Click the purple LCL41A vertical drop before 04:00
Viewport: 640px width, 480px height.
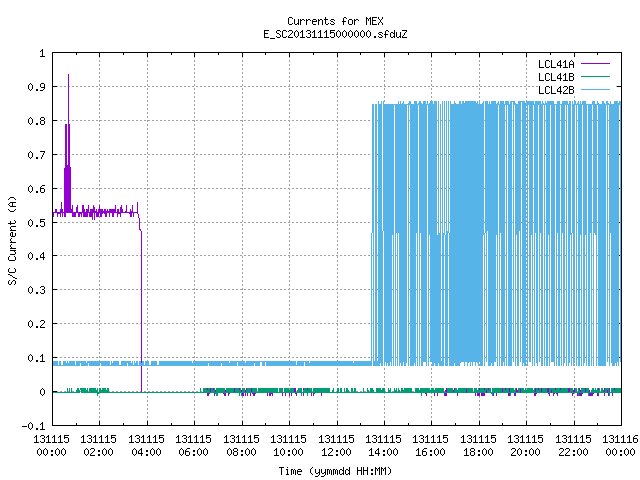(x=142, y=310)
